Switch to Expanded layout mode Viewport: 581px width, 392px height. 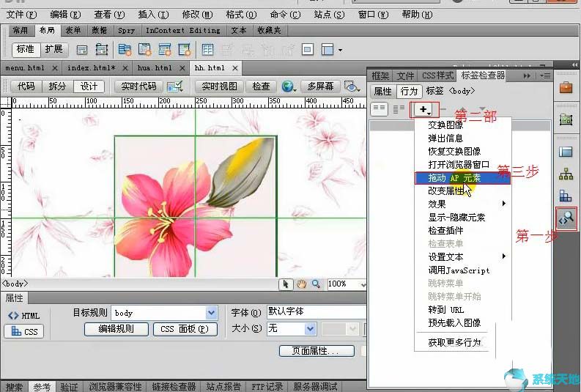[x=53, y=49]
